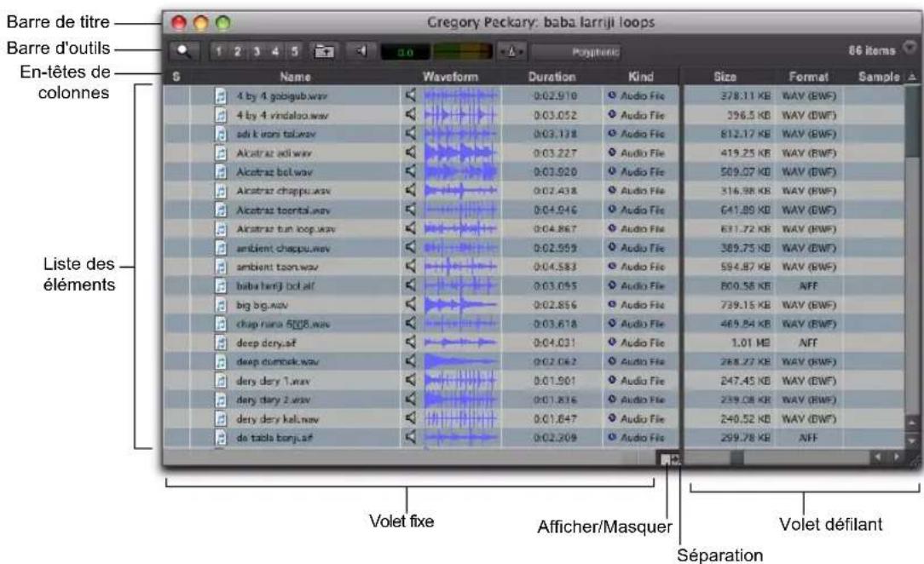
Task: Preview dery dery 2.wav using its speaker icon
Action: (x=411, y=400)
